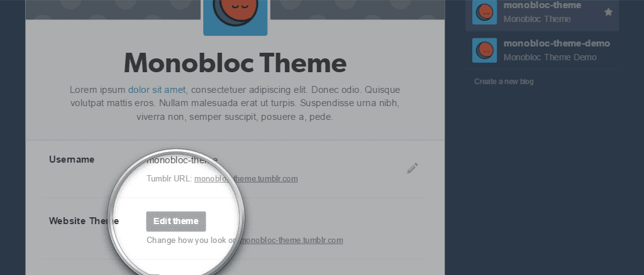The height and width of the screenshot is (275, 644).
Task: Click the Username label
Action: (72, 159)
